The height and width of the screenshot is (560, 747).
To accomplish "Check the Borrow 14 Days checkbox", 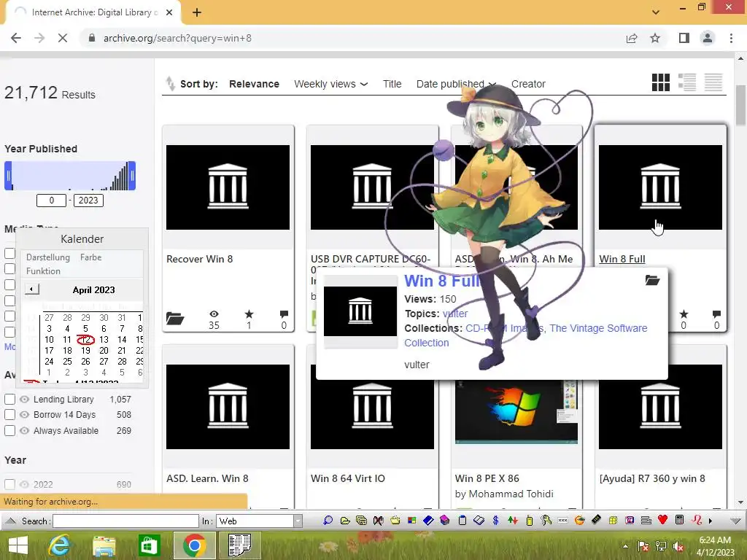I will pos(9,415).
